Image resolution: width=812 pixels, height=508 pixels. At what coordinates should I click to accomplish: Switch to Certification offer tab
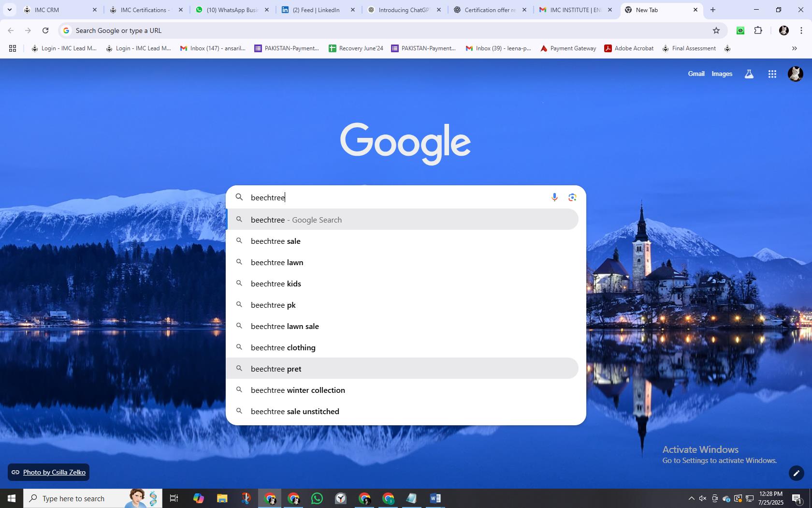click(490, 10)
